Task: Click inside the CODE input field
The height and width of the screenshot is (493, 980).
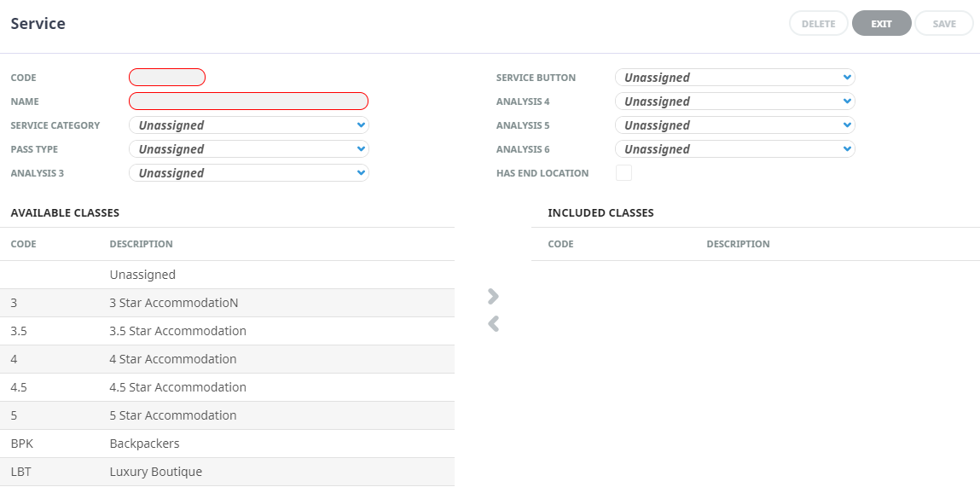Action: coord(166,77)
